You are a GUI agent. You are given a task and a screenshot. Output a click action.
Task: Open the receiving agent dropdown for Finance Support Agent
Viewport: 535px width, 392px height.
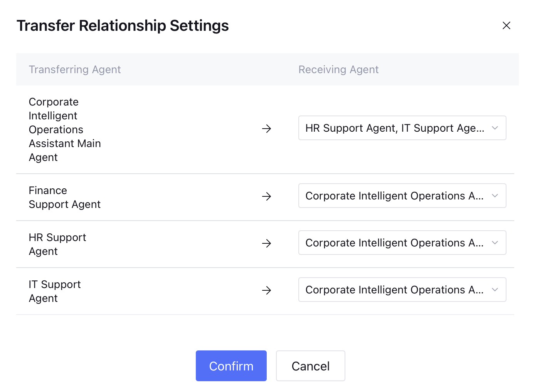tap(402, 196)
